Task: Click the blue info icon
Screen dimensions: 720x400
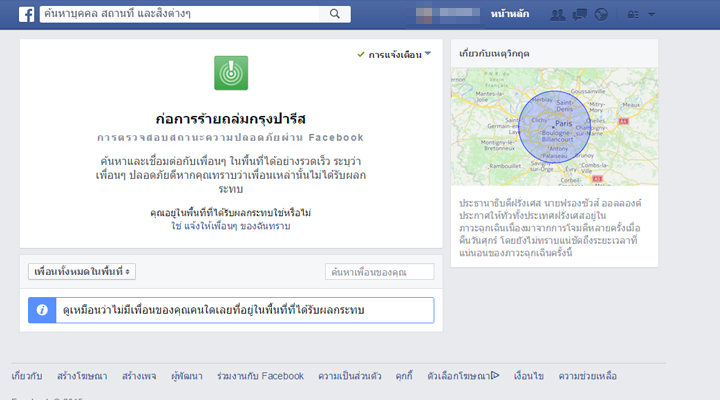Action: 42,310
